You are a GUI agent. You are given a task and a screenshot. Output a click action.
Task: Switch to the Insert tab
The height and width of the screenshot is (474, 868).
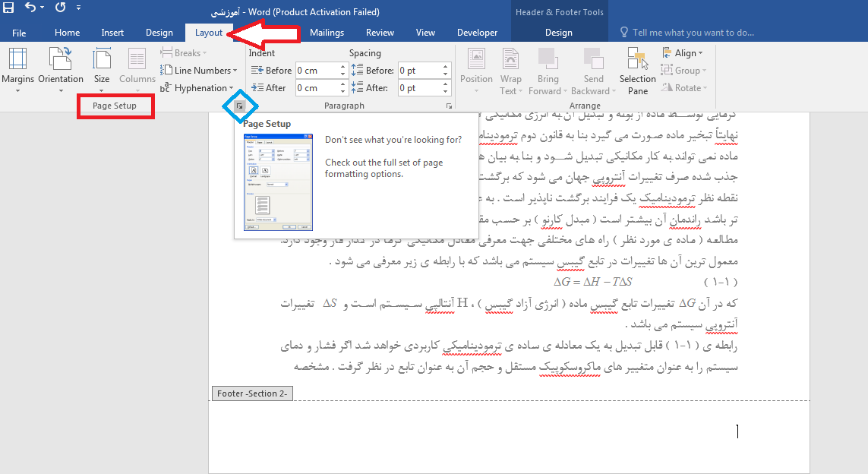pos(112,33)
